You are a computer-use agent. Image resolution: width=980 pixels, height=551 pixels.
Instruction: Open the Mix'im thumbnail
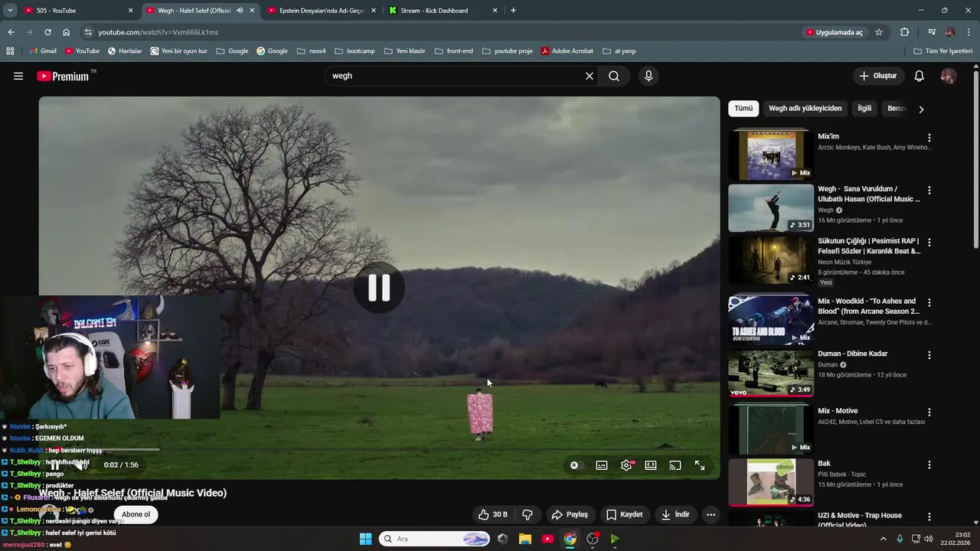pyautogui.click(x=771, y=155)
